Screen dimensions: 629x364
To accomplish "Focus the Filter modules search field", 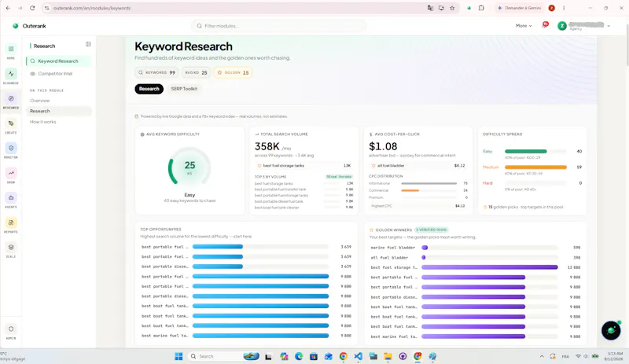I will point(278,26).
